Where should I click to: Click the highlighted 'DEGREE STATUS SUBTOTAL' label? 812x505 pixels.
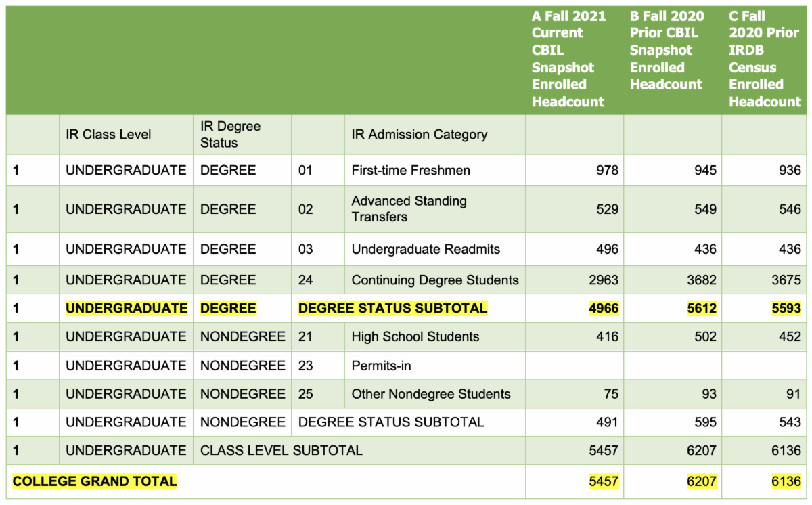[x=392, y=308]
